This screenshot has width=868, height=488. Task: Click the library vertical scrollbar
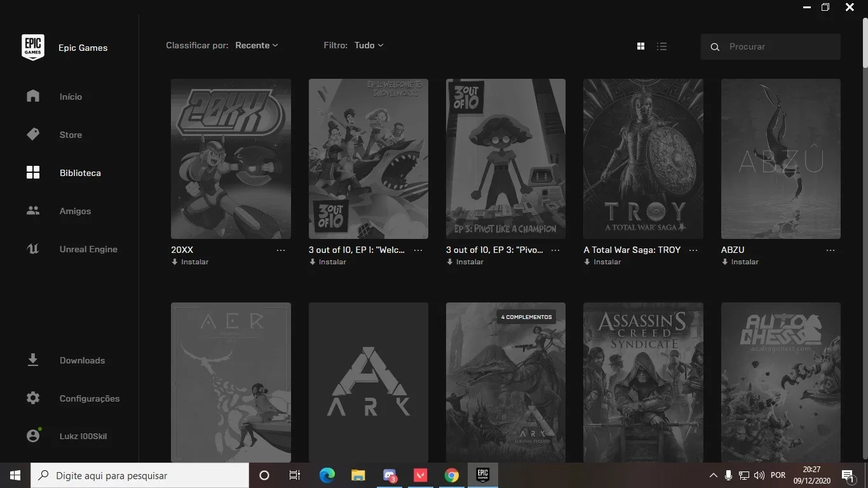coord(865,43)
